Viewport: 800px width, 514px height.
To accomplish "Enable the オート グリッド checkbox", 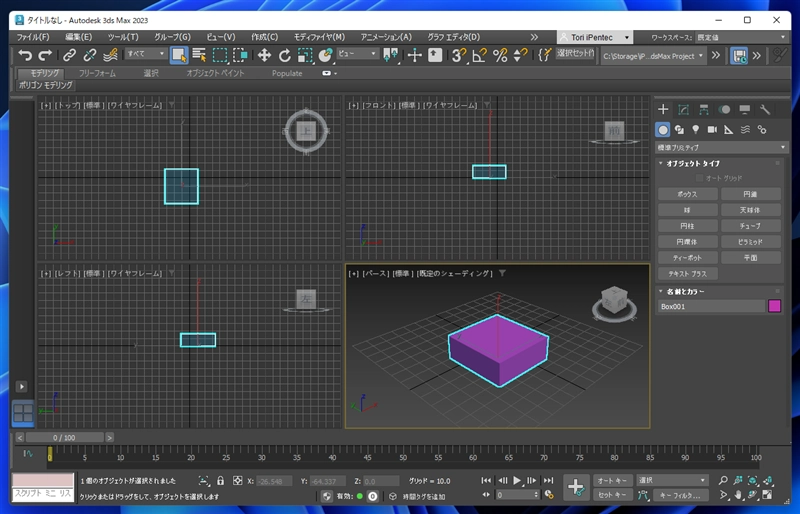I will click(699, 178).
